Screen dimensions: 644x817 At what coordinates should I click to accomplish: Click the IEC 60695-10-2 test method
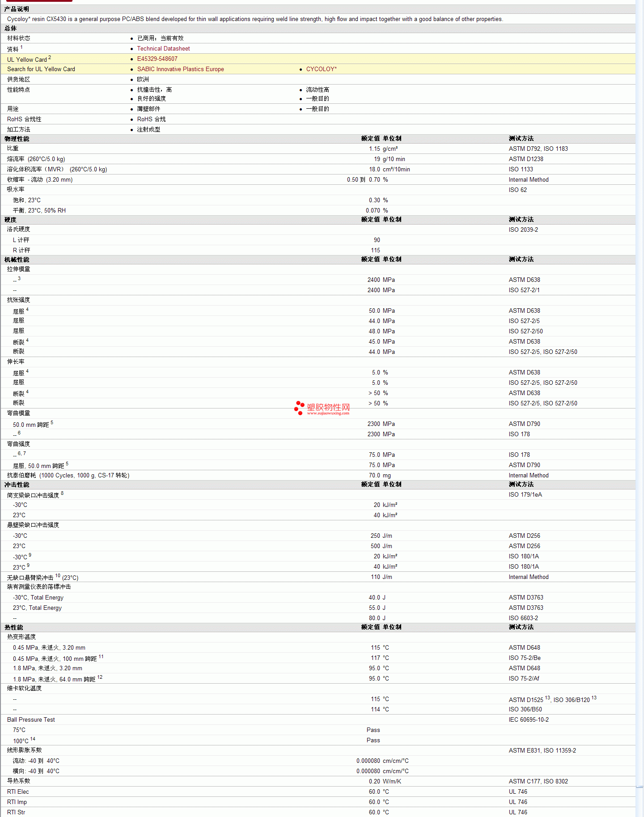click(x=529, y=719)
